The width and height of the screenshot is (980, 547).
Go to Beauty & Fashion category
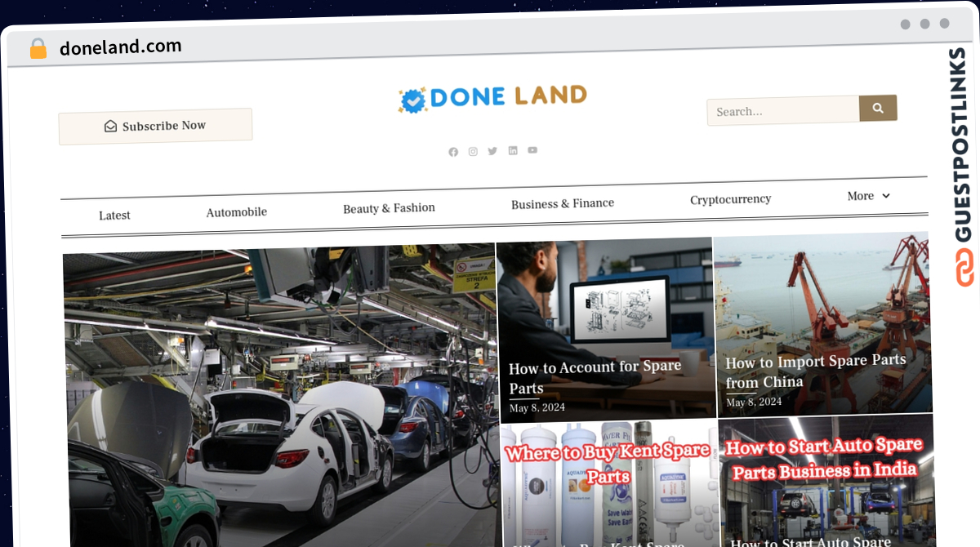[x=389, y=208]
